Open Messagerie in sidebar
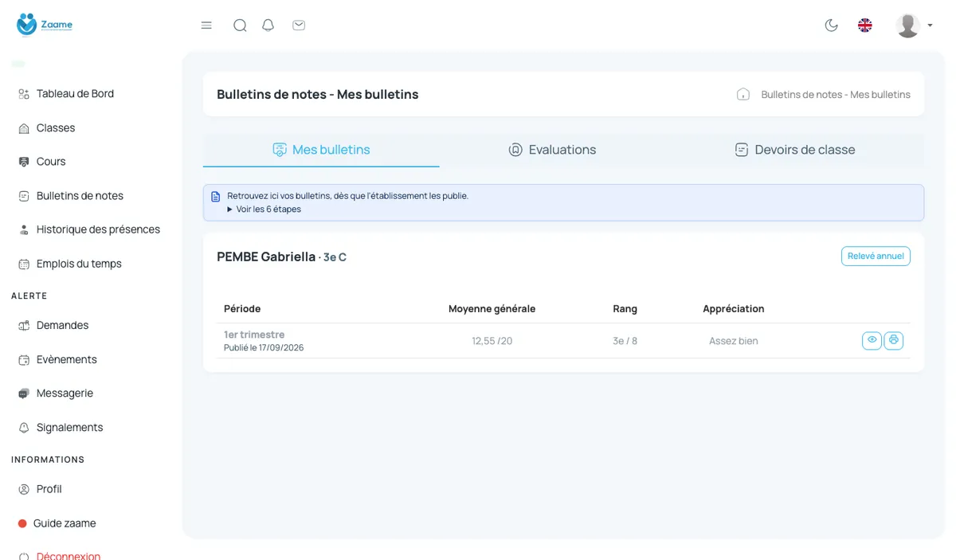Image resolution: width=956 pixels, height=560 pixels. coord(65,394)
